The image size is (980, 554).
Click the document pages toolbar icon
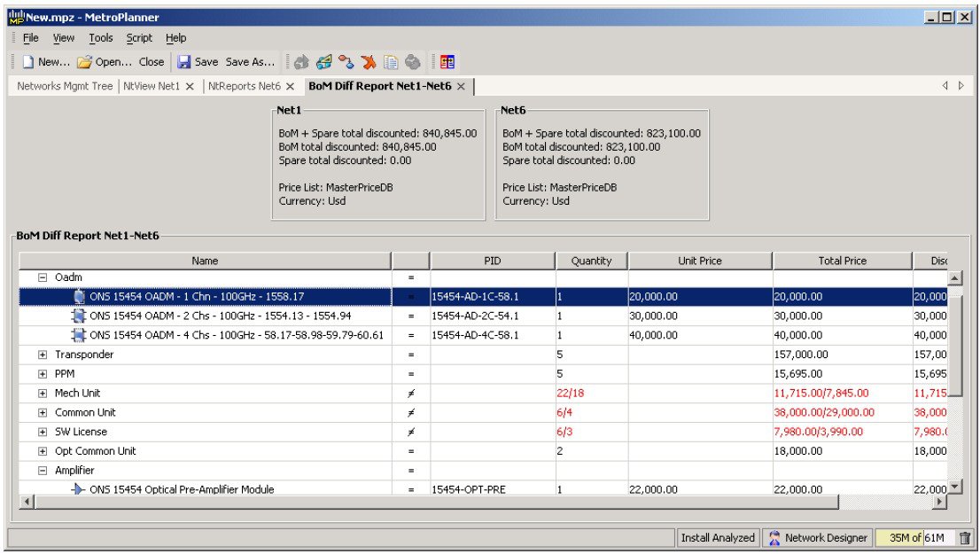[391, 62]
